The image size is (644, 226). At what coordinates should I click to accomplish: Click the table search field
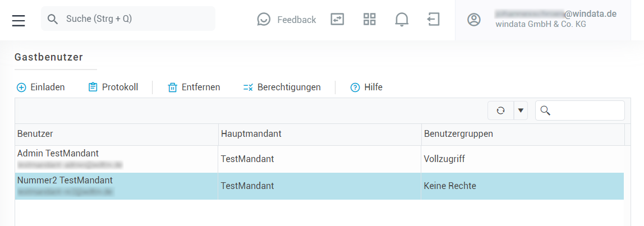(x=586, y=111)
